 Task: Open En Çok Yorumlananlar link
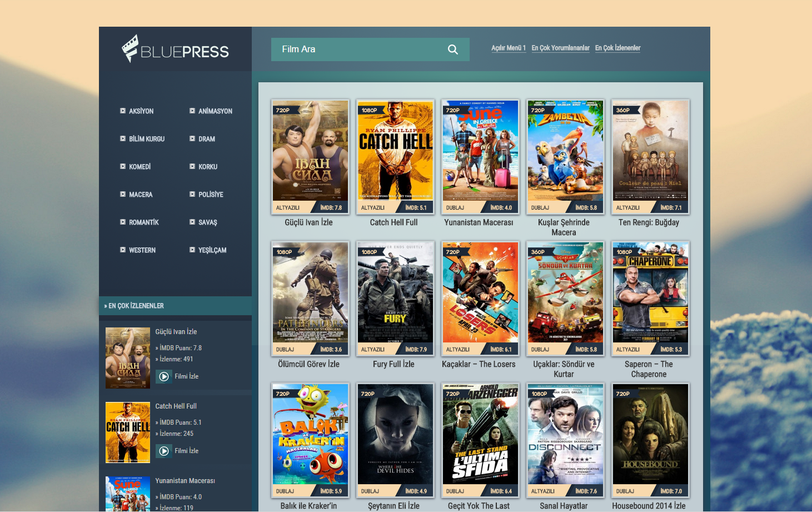[x=560, y=48]
